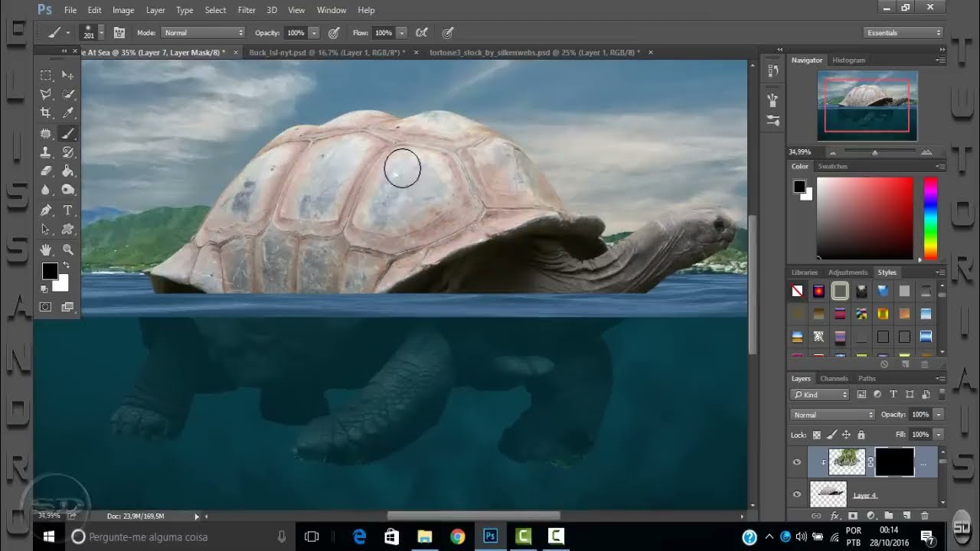Select the Blur tool
The height and width of the screenshot is (551, 980).
point(46,190)
